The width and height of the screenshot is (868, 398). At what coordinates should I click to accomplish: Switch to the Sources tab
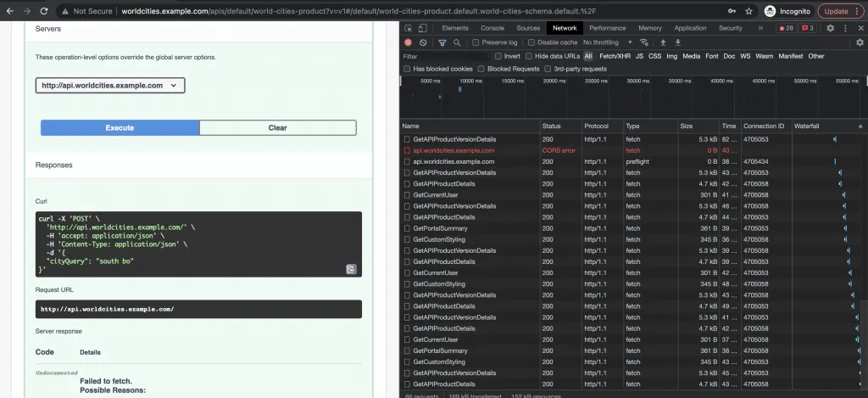[x=528, y=28]
